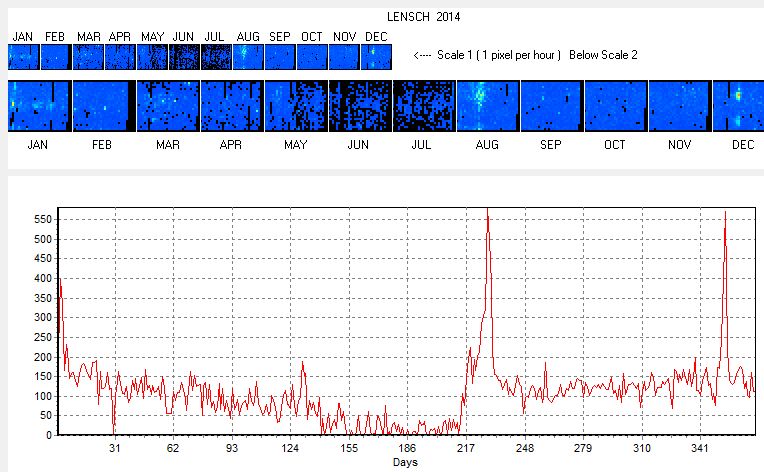
Task: Click the large JAN heatmap in Scale 2 row
Action: point(38,106)
